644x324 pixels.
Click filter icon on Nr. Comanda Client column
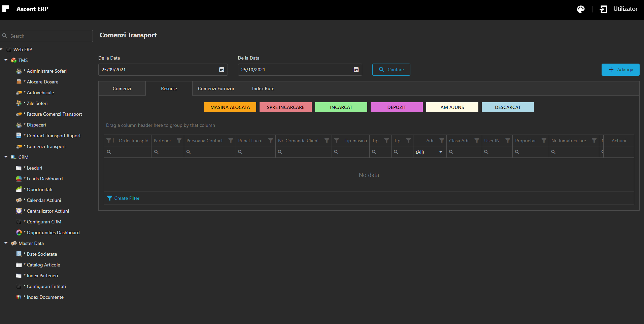click(327, 141)
